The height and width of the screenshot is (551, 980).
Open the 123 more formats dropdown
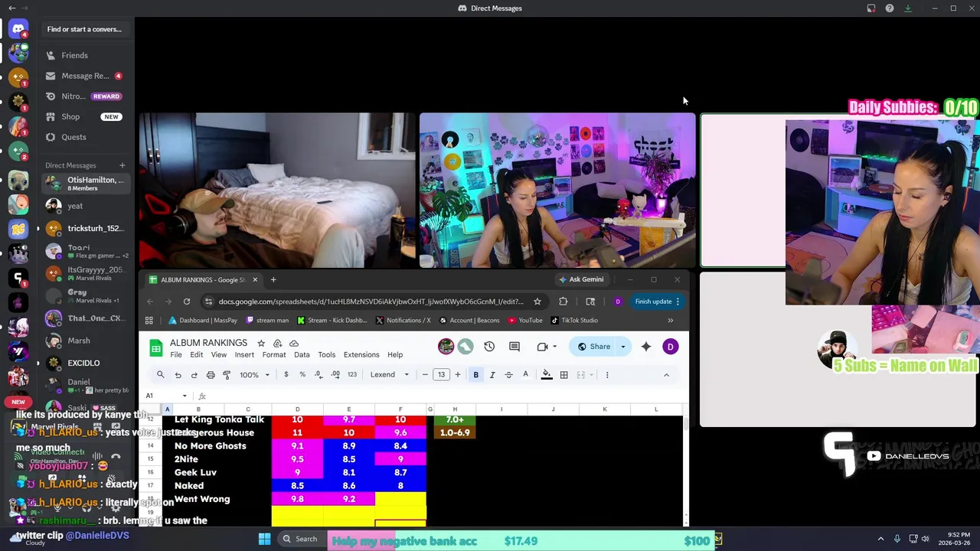(352, 375)
